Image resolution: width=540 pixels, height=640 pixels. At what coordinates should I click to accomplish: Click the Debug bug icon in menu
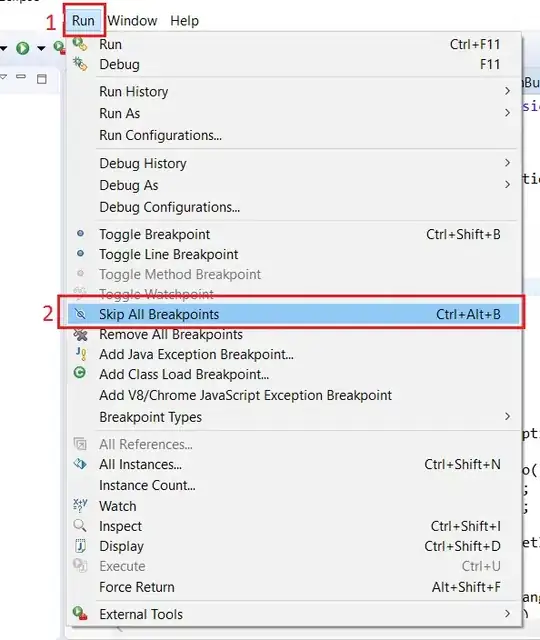coord(80,64)
